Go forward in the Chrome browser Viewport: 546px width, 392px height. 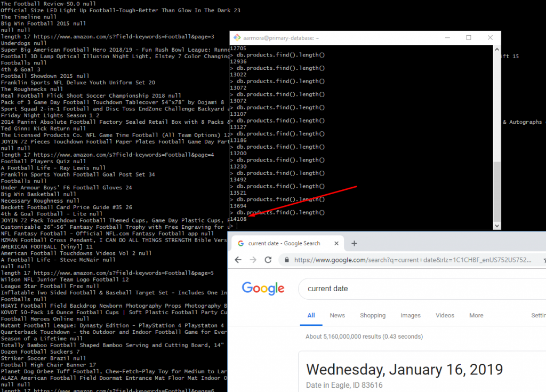[x=253, y=260]
